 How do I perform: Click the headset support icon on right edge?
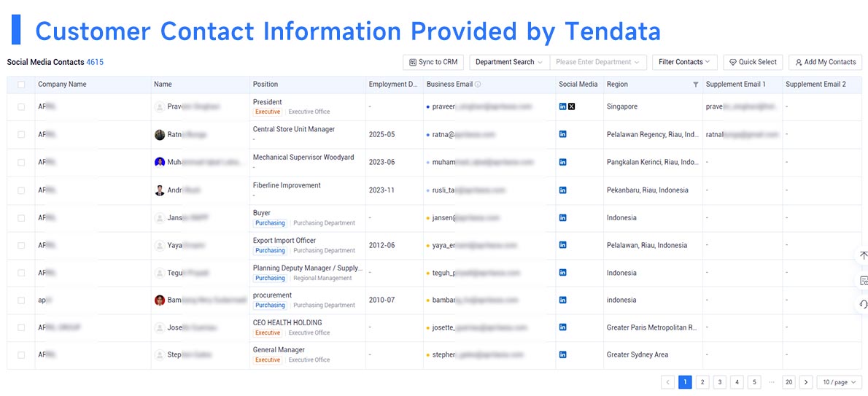click(863, 304)
